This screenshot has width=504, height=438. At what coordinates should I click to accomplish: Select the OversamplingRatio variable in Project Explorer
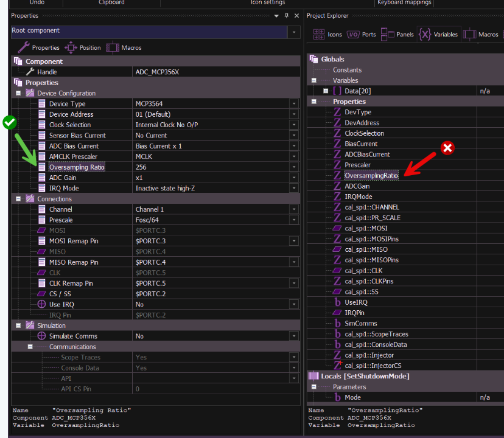click(x=371, y=175)
